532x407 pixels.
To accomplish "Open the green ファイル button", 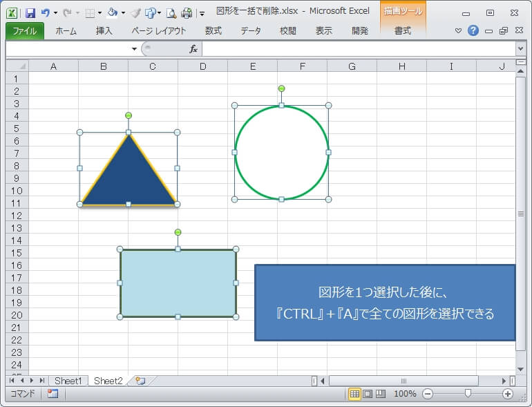I will click(25, 31).
